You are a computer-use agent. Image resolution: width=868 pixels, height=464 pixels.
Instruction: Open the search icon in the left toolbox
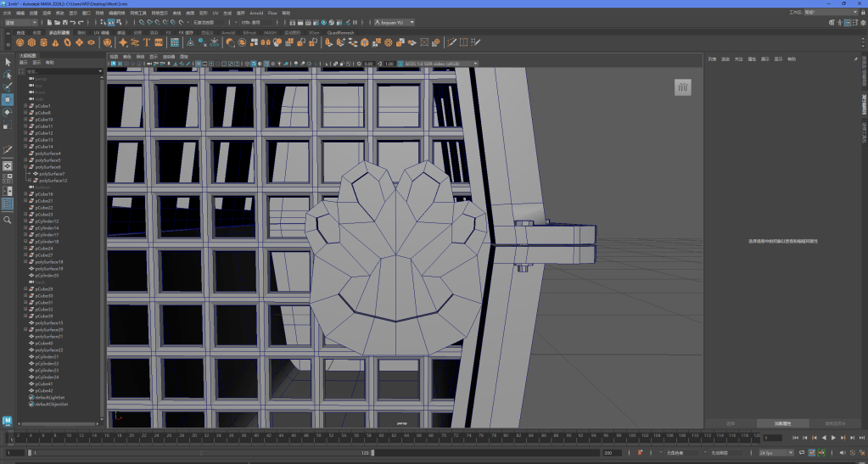coord(8,220)
